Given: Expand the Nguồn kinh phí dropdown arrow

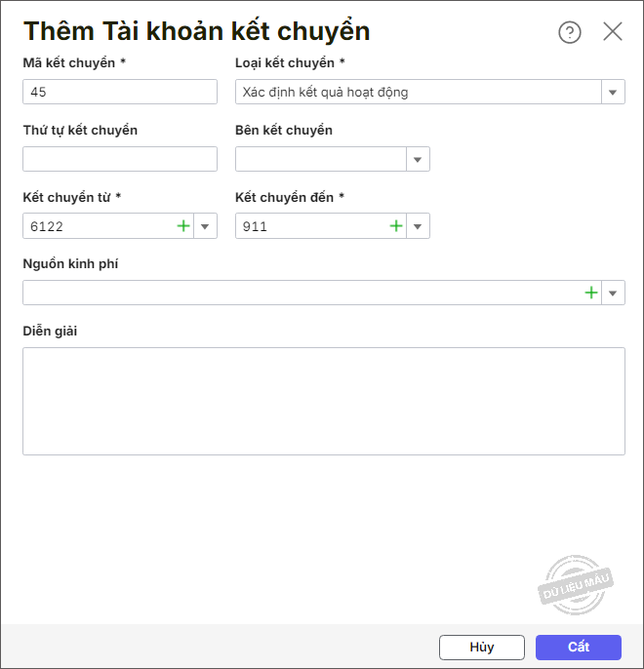Looking at the screenshot, I should [613, 293].
